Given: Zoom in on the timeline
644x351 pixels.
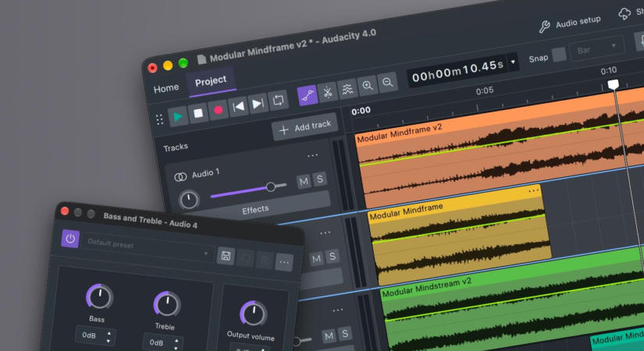Looking at the screenshot, I should click(x=368, y=85).
